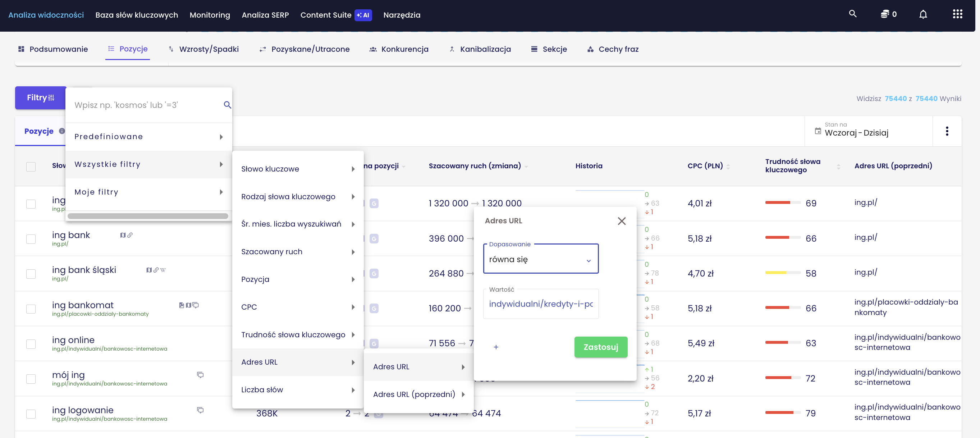Check the ing bank row checkbox
Viewport: 980px width, 438px height.
click(x=31, y=239)
